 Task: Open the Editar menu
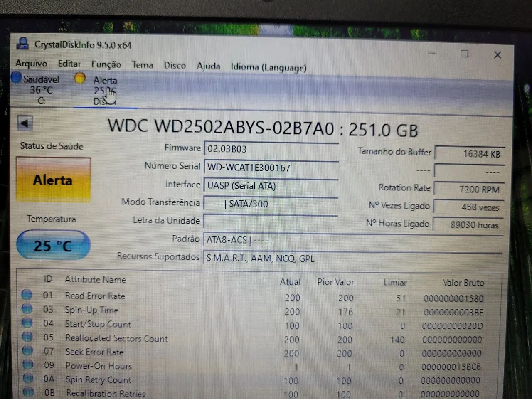(69, 64)
